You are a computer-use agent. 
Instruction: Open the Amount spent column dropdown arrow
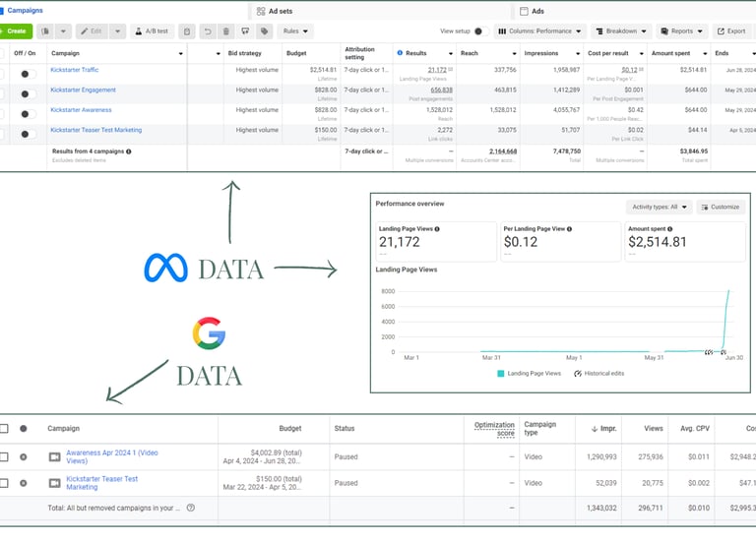[705, 53]
